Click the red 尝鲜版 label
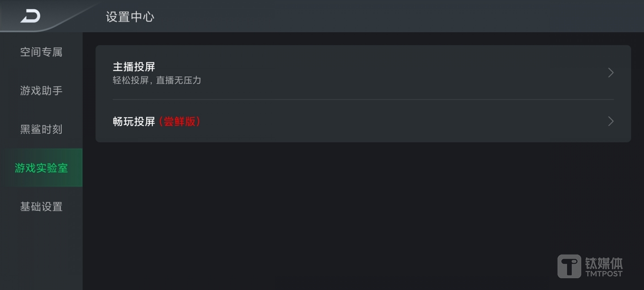 180,121
